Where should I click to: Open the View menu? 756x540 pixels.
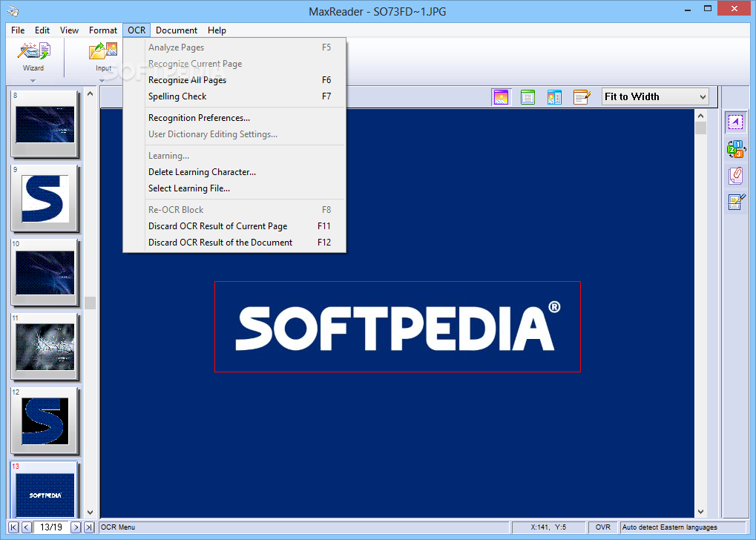coord(70,30)
